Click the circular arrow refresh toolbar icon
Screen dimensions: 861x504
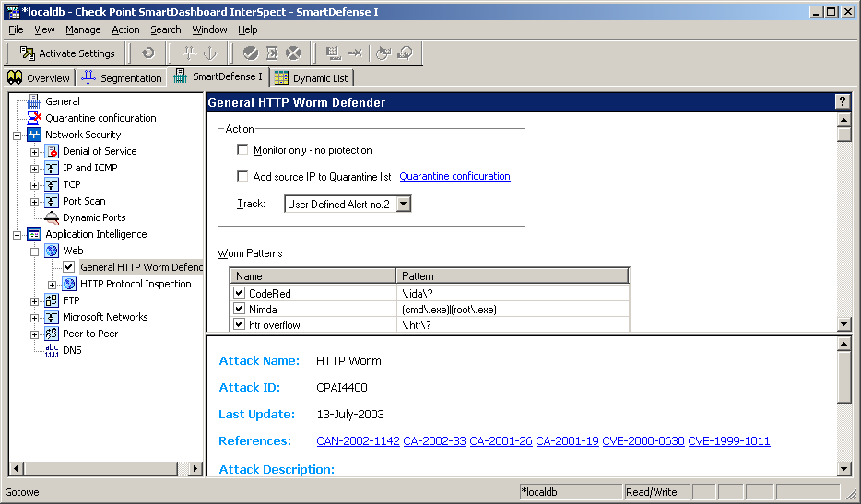(x=147, y=53)
